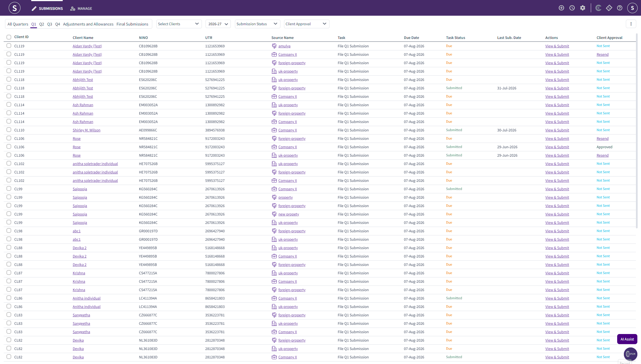Image resolution: width=641 pixels, height=364 pixels.
Task: Click the Task Status column header
Action: [x=455, y=38]
